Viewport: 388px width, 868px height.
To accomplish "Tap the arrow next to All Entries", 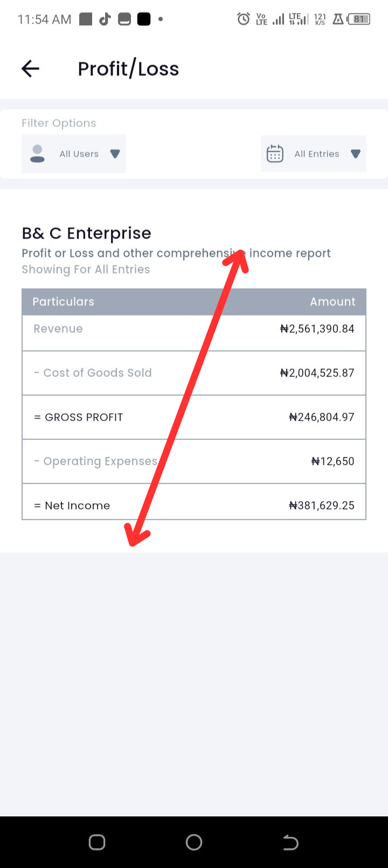I will [355, 154].
